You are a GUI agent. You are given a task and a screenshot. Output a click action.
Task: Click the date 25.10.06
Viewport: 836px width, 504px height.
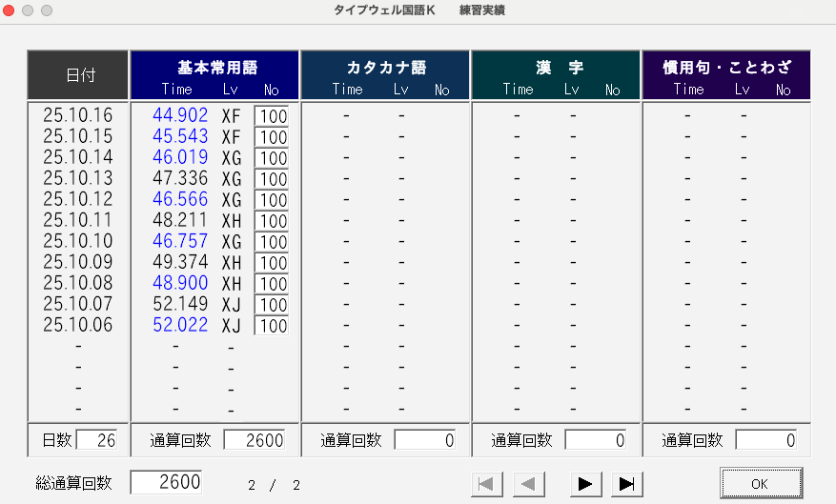[x=78, y=325]
